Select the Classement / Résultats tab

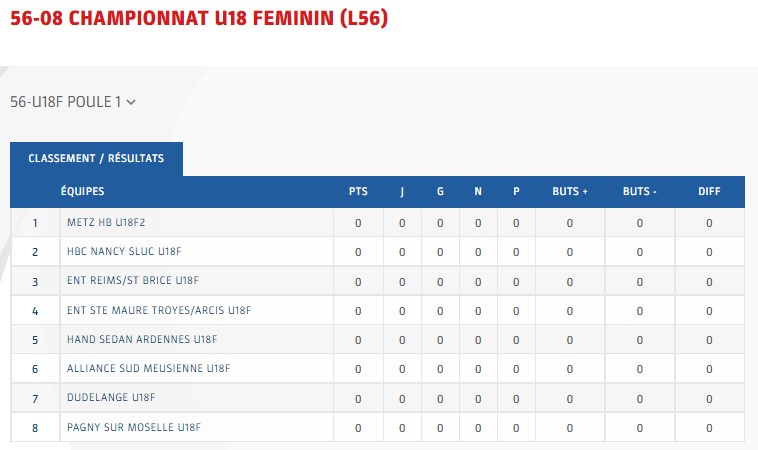click(x=96, y=159)
